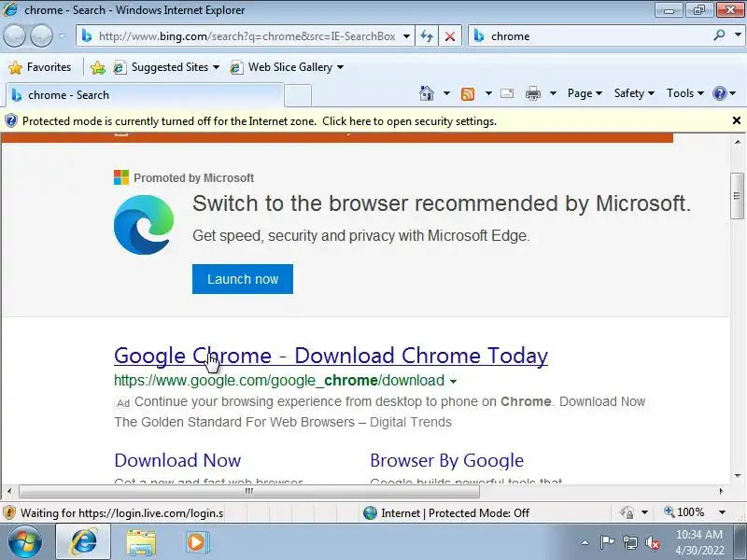Click the status bar security shield icon

pyautogui.click(x=9, y=512)
